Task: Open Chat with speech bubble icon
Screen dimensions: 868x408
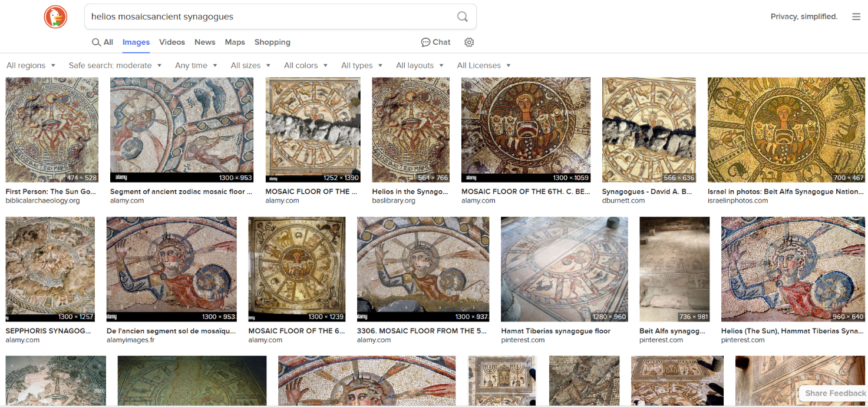Action: [435, 42]
